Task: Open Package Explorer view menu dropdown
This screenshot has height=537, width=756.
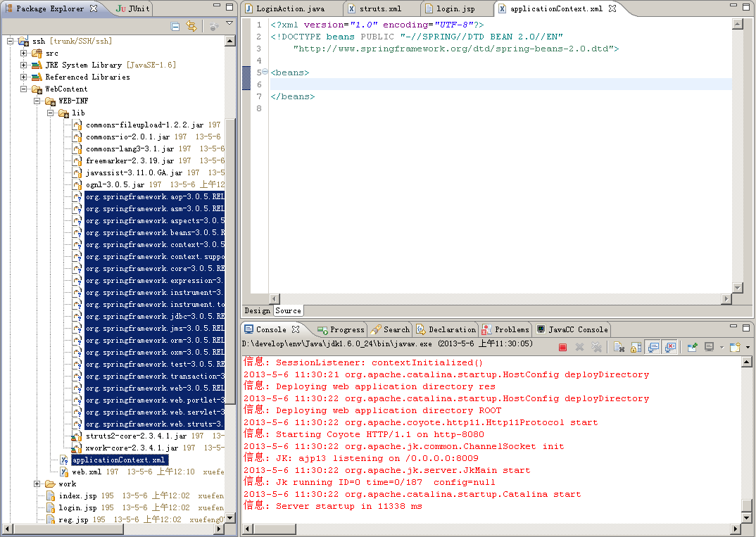Action: [x=229, y=23]
